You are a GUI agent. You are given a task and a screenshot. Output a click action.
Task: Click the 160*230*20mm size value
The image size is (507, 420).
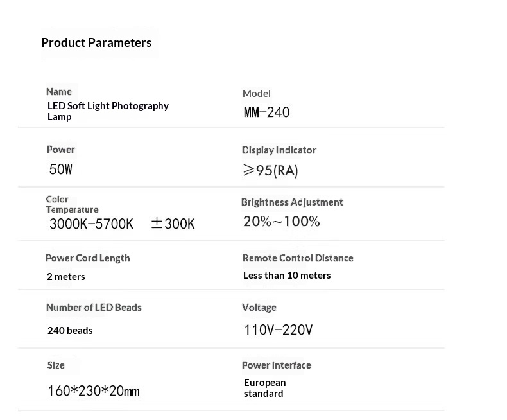(94, 391)
